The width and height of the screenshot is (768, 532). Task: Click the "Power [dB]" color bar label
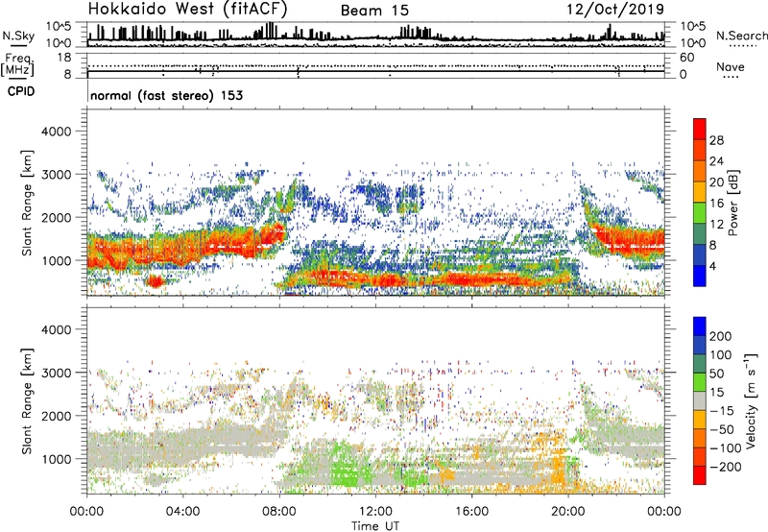(732, 203)
